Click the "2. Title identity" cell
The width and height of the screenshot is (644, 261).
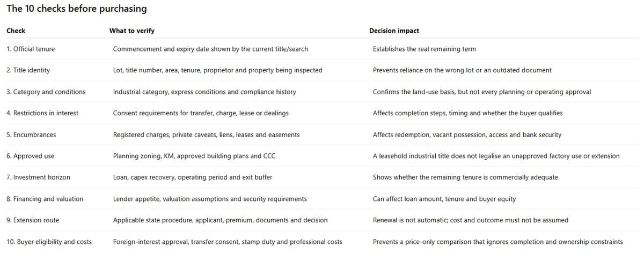(x=28, y=71)
